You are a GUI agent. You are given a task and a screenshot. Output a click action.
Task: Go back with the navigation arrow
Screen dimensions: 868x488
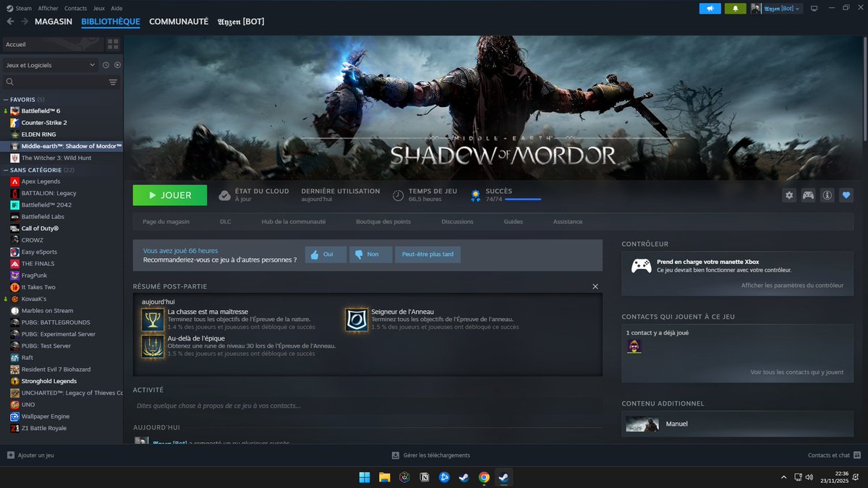(x=10, y=22)
